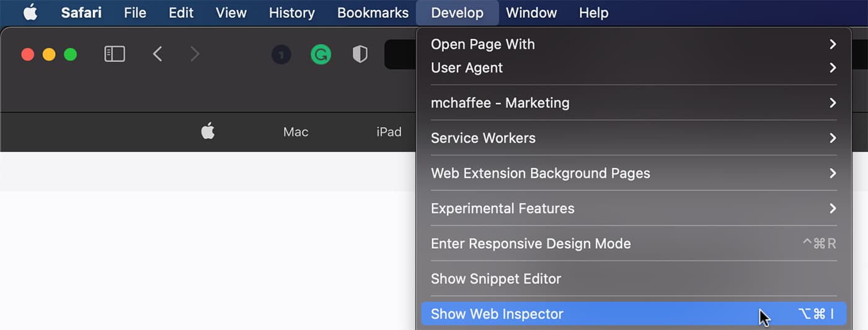Open the 1Password extension icon

(281, 55)
